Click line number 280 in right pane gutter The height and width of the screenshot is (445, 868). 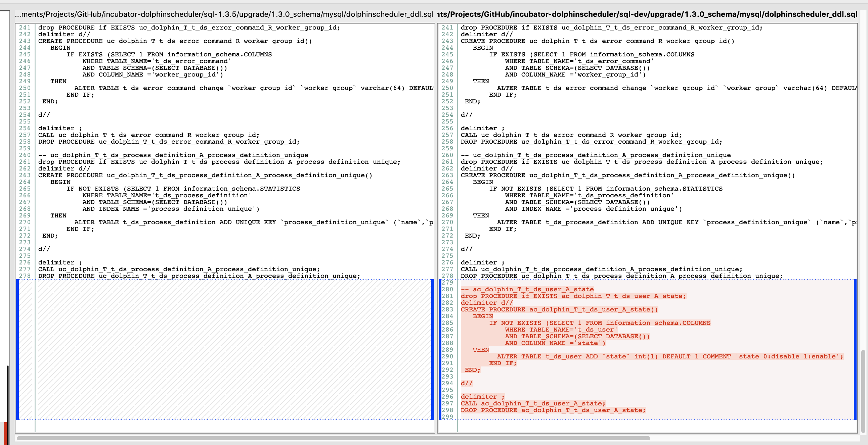[x=447, y=290]
